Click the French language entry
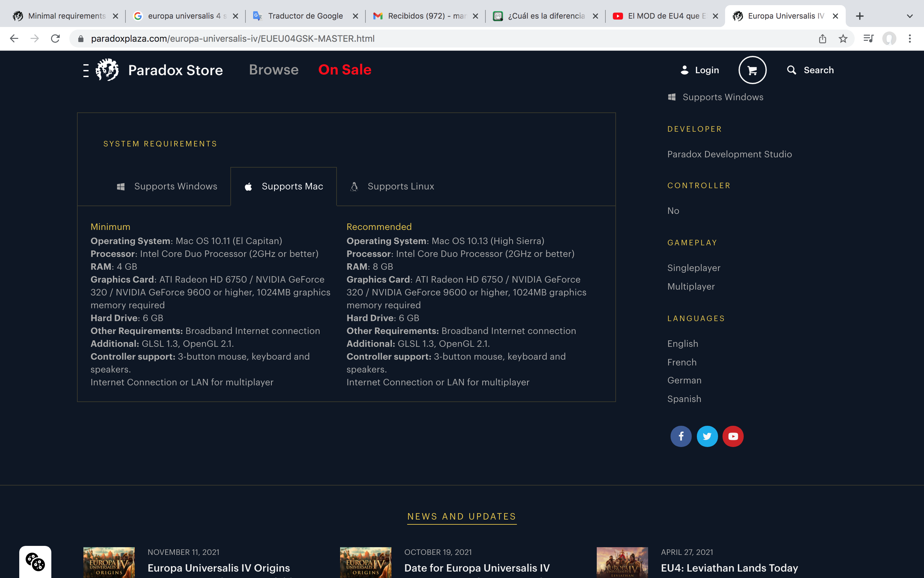924x578 pixels. (x=681, y=362)
